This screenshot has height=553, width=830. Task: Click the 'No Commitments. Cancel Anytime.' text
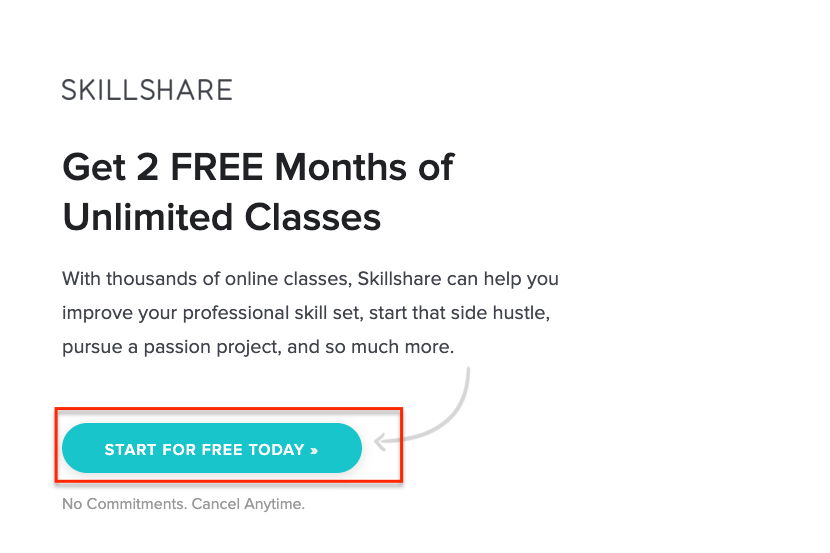coord(183,504)
